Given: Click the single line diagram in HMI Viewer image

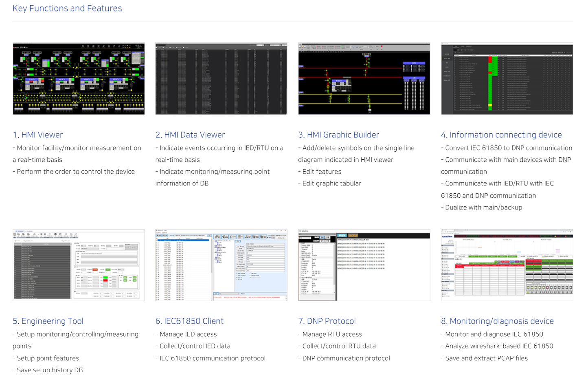Looking at the screenshot, I should [79, 82].
